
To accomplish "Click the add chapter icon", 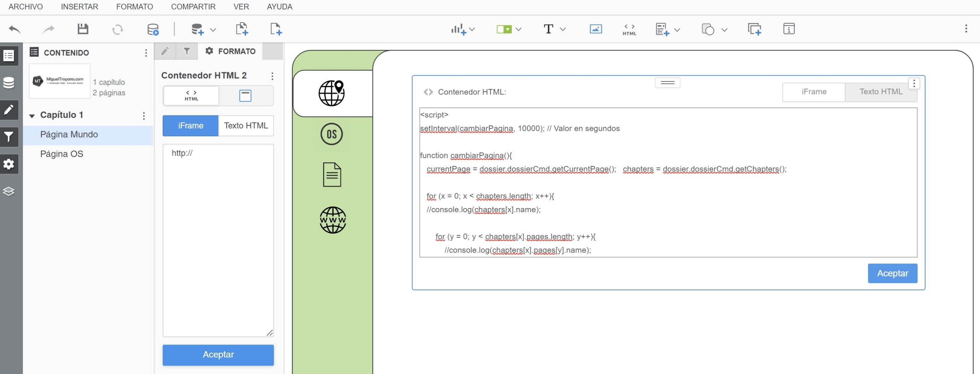I will [242, 29].
